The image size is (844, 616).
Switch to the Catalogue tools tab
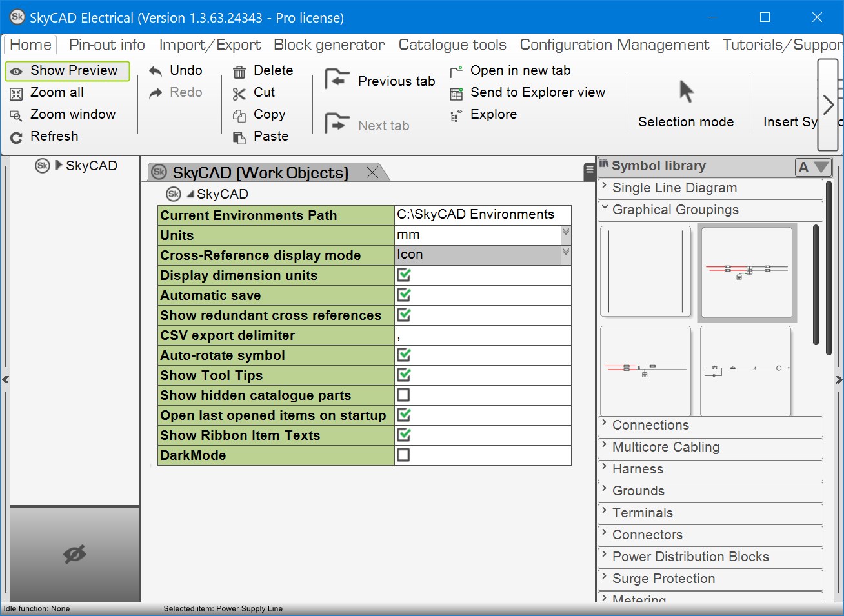click(x=452, y=44)
